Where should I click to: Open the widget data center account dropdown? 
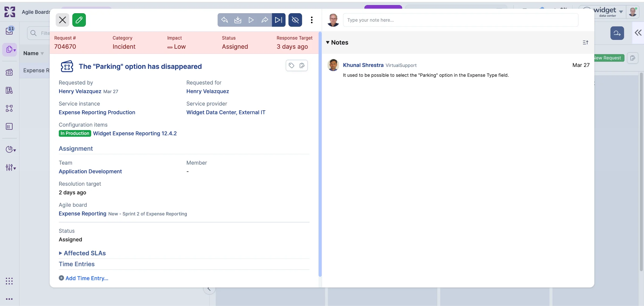(x=608, y=12)
